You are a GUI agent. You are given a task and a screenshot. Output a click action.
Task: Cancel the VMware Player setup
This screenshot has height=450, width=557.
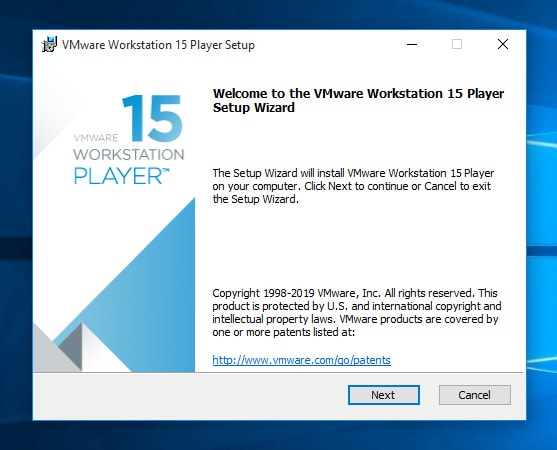point(475,395)
